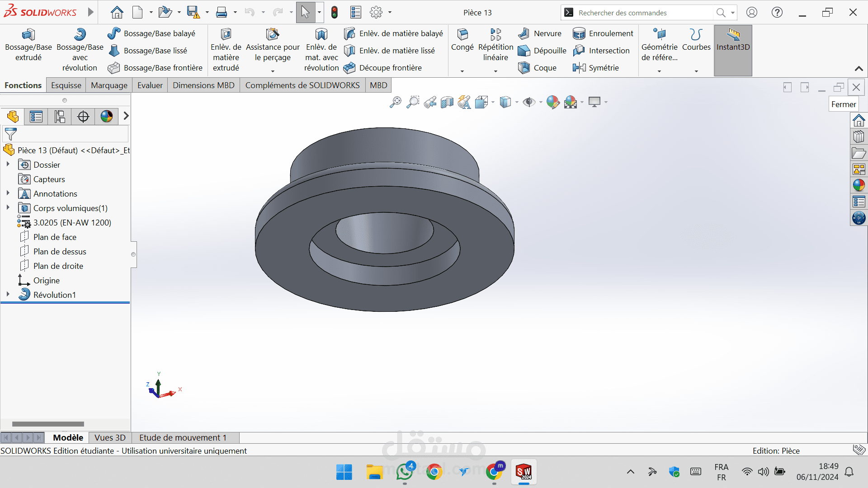This screenshot has width=868, height=488.
Task: Toggle the hide/show items eye icon
Action: pyautogui.click(x=528, y=102)
